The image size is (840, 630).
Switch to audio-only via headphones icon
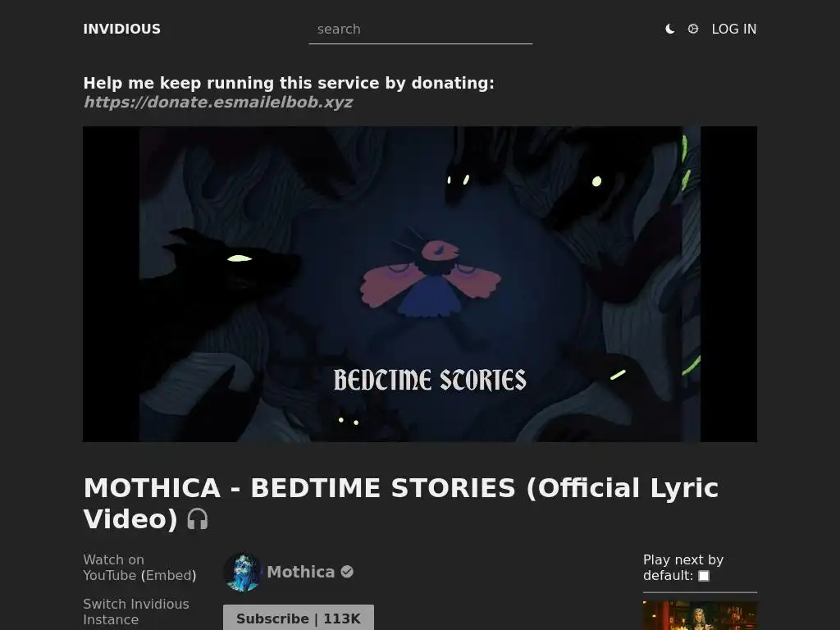[197, 519]
